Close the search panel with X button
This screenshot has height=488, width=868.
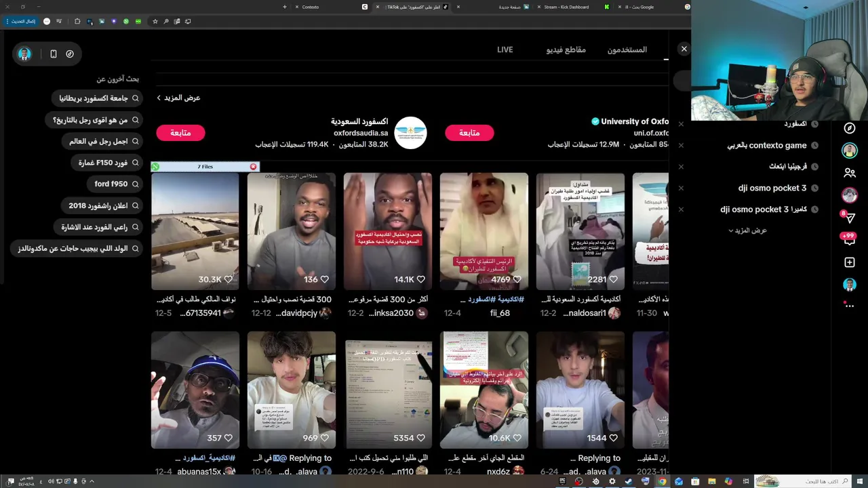[684, 49]
